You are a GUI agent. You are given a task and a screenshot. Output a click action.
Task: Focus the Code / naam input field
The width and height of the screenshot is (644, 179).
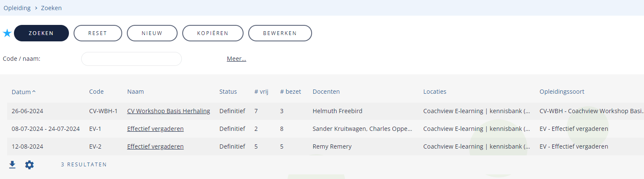tap(132, 59)
